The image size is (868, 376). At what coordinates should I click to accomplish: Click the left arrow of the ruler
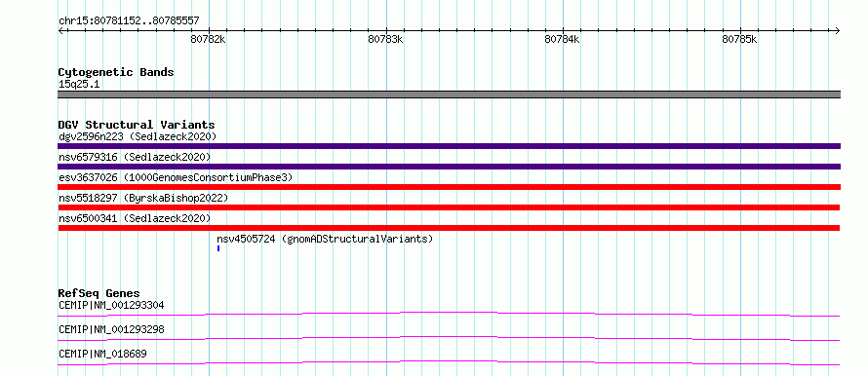(x=60, y=31)
